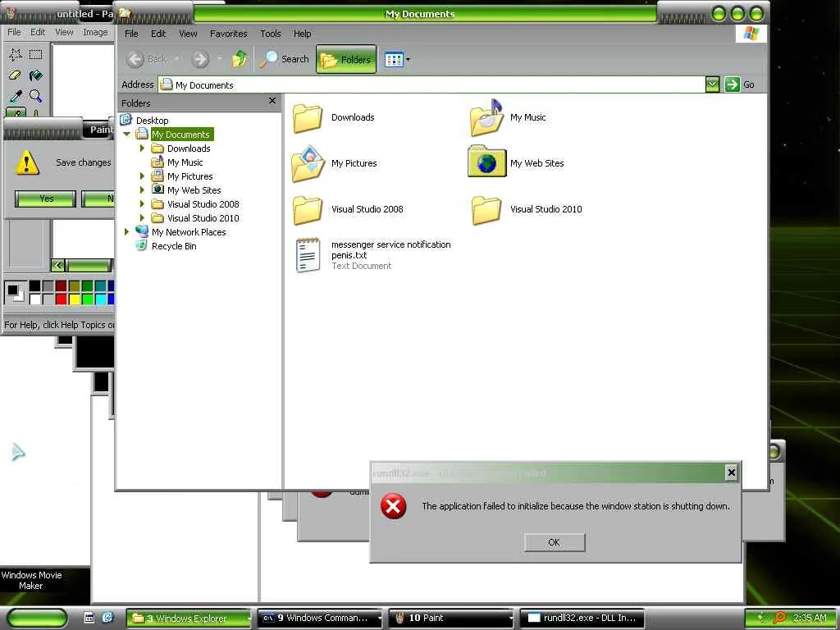
Task: Click the Paint foreground/background color indicator
Action: point(15,293)
